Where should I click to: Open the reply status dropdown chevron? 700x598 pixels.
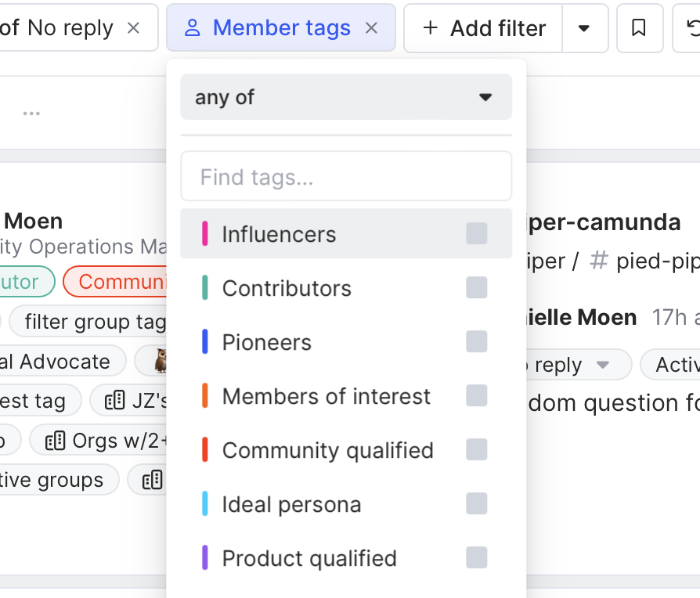602,365
